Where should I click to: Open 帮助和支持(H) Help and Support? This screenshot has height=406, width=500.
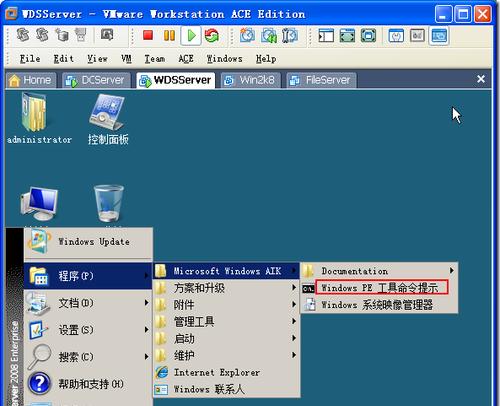pyautogui.click(x=88, y=384)
